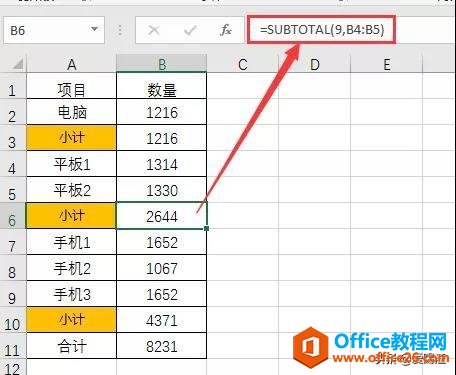Click the formula bar SUBTOTAL formula text
This screenshot has width=456, height=375.
coord(322,30)
